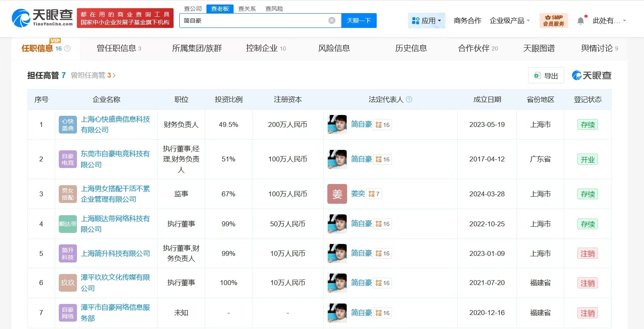Switch to the 查风险 tab
The height and width of the screenshot is (329, 644).
[274, 8]
